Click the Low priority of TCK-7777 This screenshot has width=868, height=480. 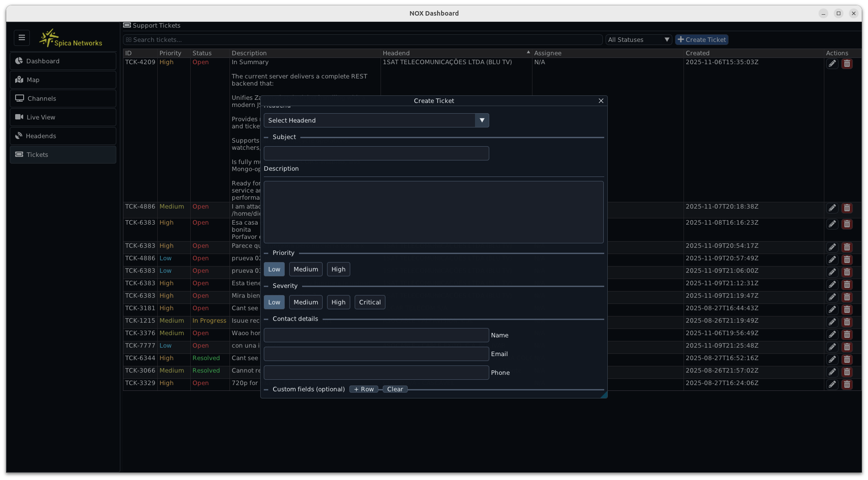(165, 346)
